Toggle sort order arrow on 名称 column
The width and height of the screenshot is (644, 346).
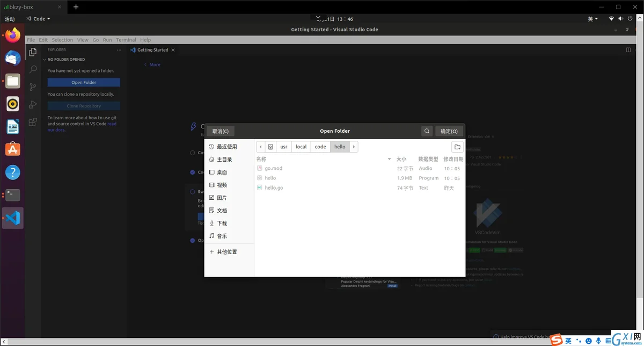tap(390, 160)
